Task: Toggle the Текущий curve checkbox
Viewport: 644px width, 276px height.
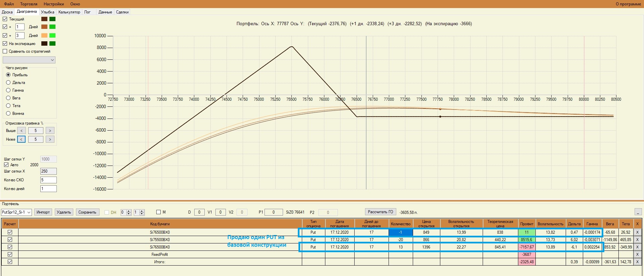Action: click(5, 19)
